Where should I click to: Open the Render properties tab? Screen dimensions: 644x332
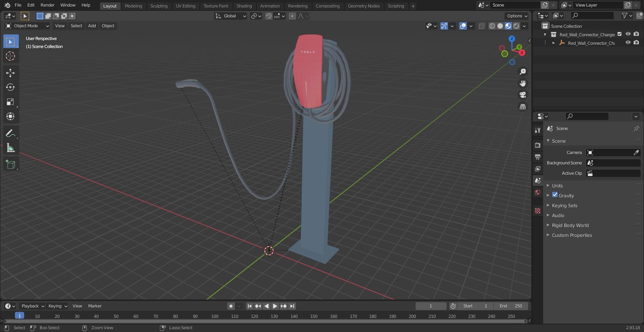click(538, 145)
